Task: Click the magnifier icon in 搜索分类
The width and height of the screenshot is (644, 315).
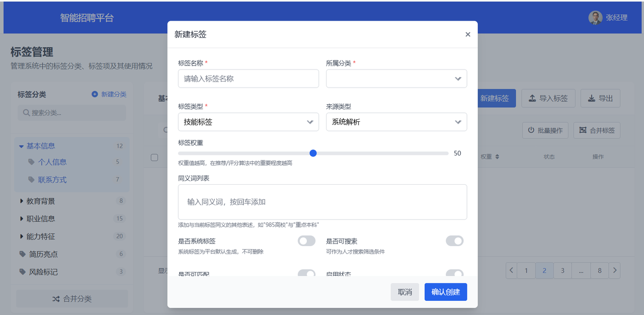Action: [26, 113]
